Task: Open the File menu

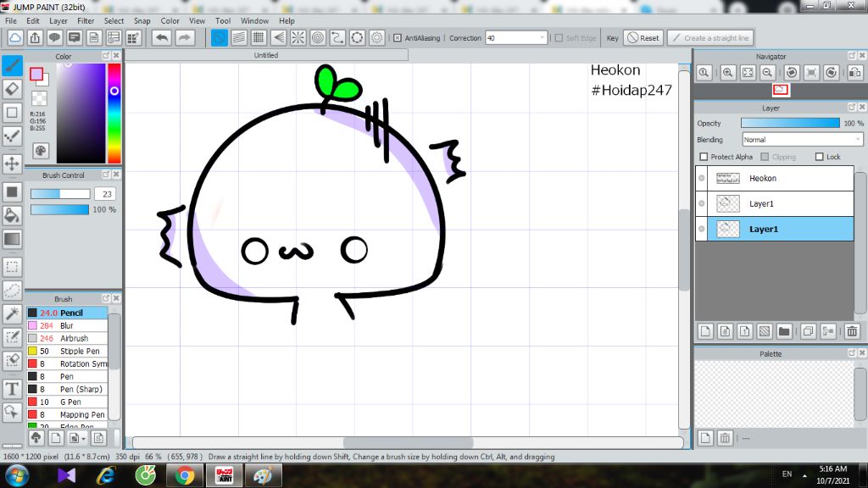Action: coord(10,20)
